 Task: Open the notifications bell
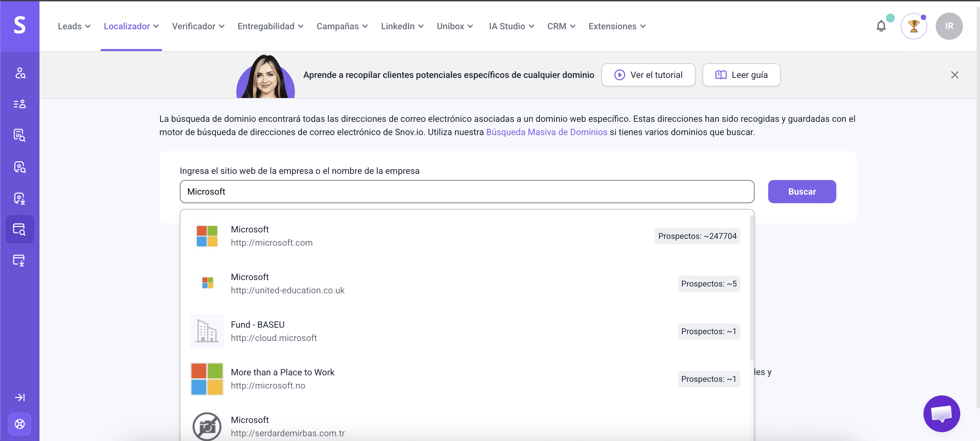(882, 26)
